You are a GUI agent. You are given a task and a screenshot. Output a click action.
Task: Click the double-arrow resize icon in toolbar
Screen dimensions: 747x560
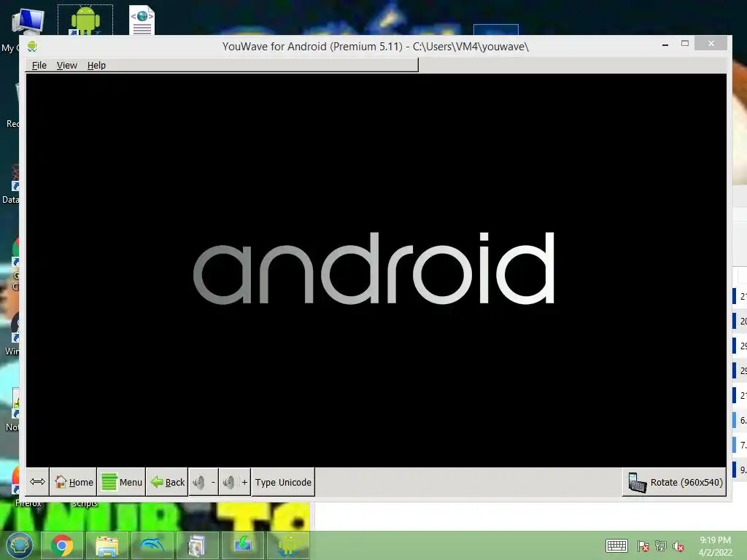[37, 482]
